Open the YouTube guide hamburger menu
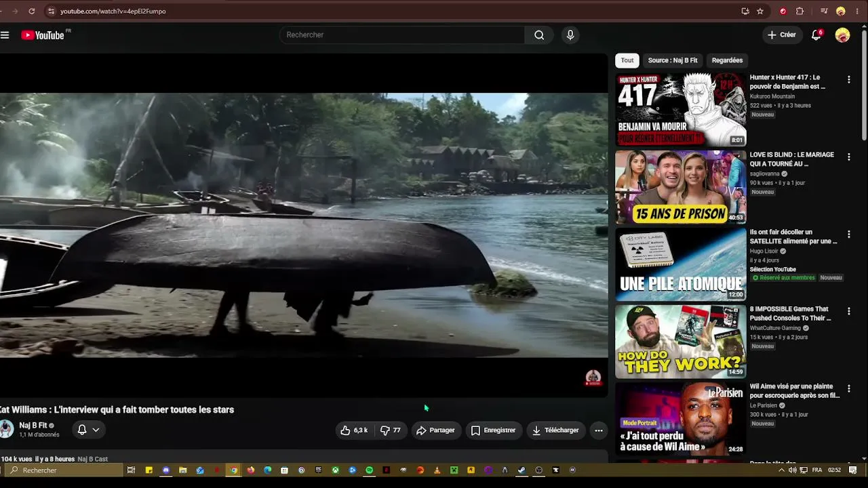868x488 pixels. pos(5,35)
